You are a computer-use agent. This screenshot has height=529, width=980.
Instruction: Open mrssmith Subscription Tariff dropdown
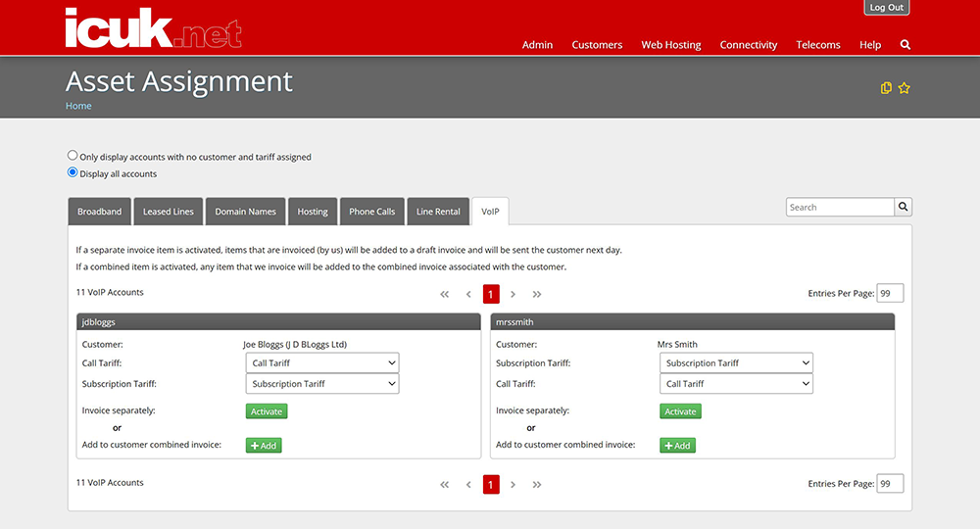(736, 362)
